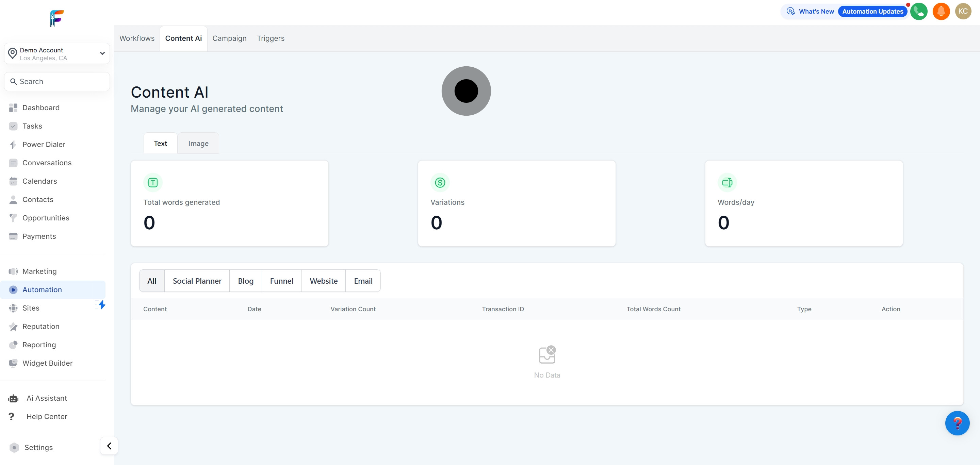Go to the Triggers tab
The height and width of the screenshot is (465, 980).
(271, 38)
